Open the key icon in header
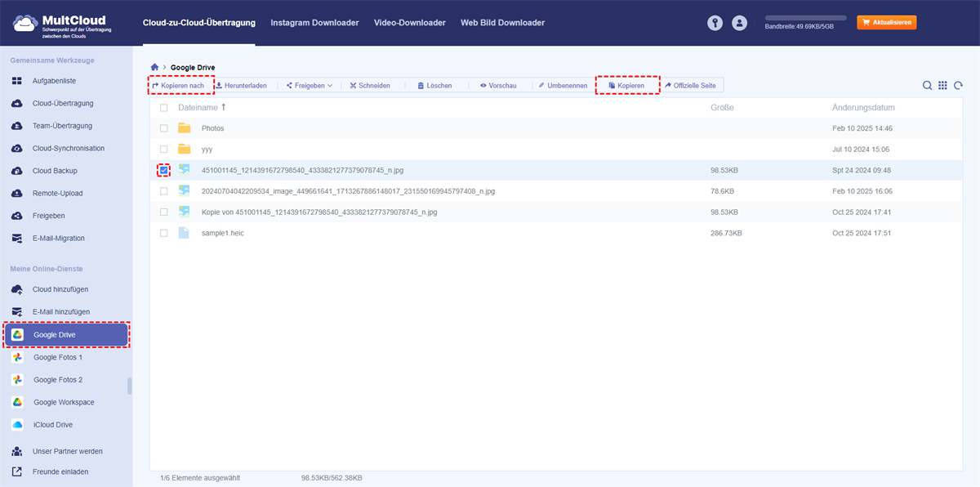The image size is (980, 487). point(715,23)
